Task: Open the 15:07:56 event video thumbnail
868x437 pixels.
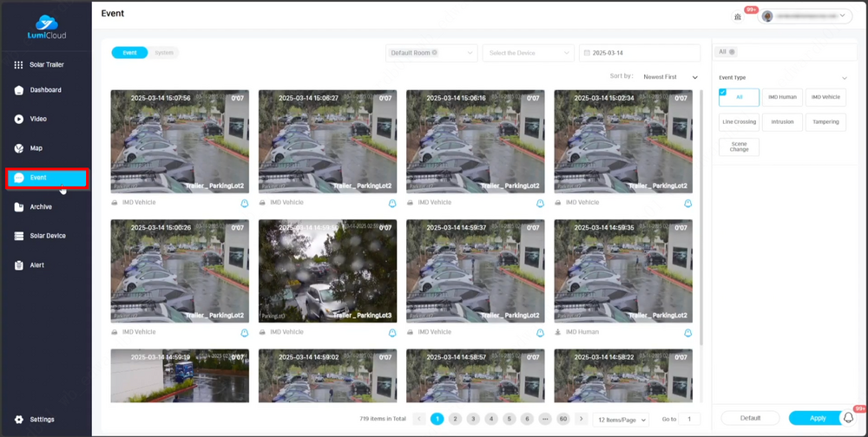Action: point(180,140)
